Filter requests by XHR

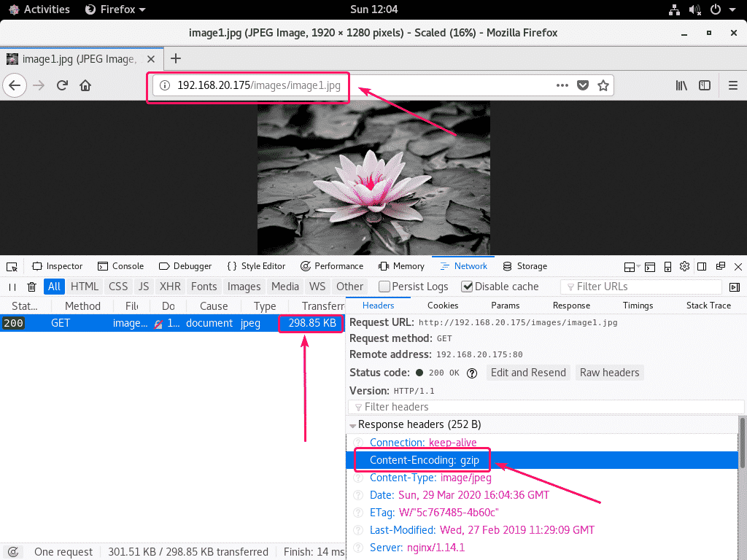[170, 287]
